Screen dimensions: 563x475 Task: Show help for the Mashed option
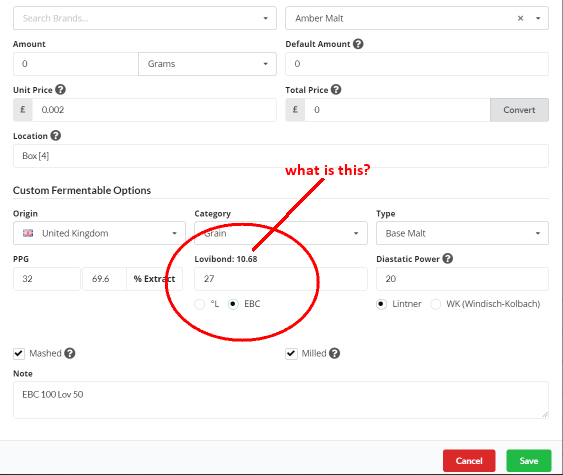[x=70, y=353]
